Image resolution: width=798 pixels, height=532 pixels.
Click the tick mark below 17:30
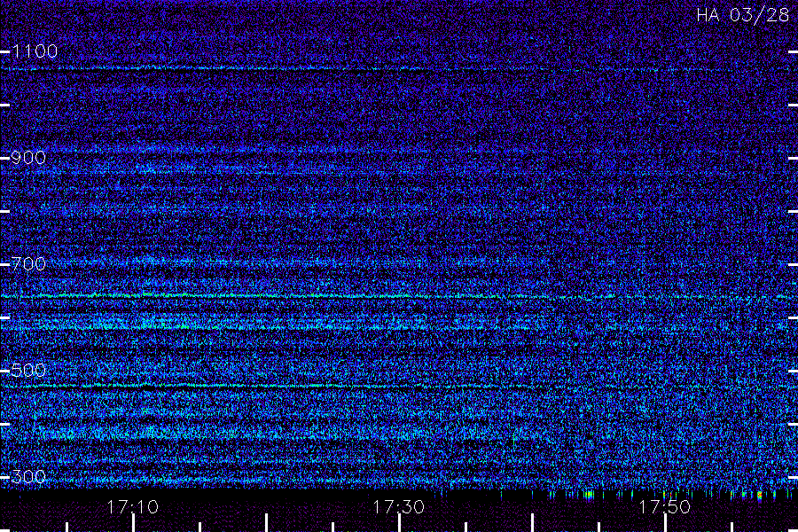tap(400, 523)
